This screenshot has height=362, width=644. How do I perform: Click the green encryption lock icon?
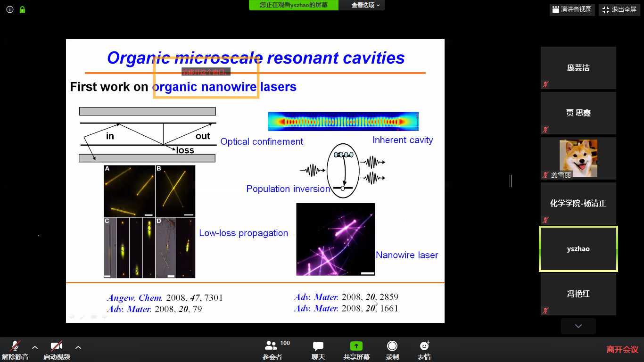coord(22,9)
